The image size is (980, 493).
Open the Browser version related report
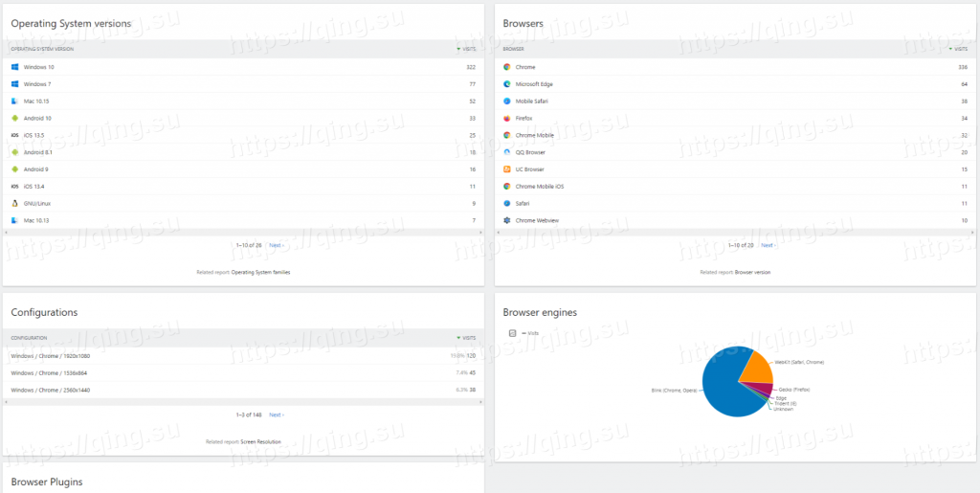click(752, 272)
